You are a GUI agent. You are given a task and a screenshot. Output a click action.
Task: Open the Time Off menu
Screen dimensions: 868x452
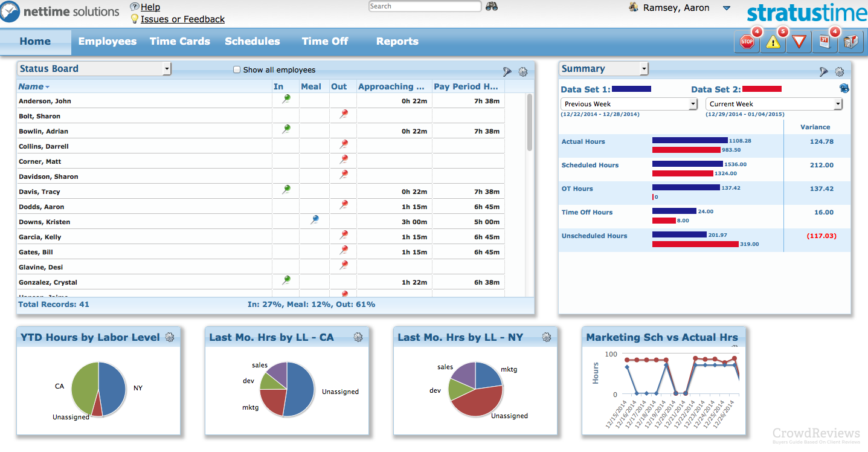(x=325, y=42)
